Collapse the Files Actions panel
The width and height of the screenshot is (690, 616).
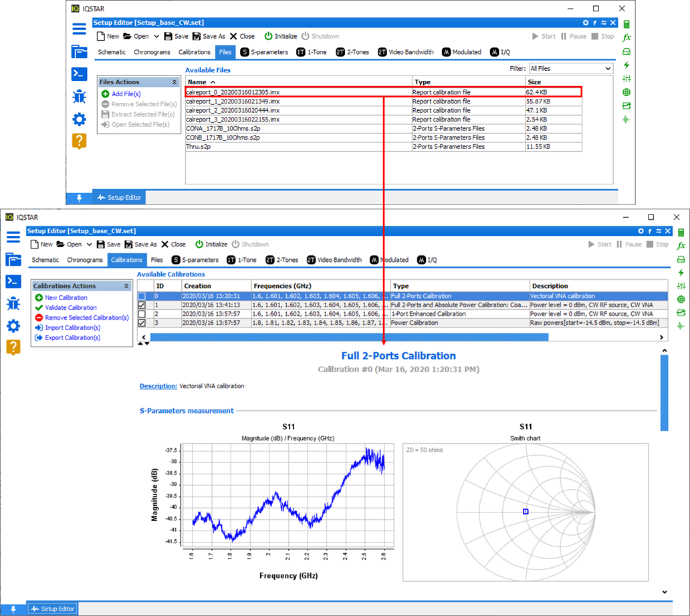click(x=175, y=82)
